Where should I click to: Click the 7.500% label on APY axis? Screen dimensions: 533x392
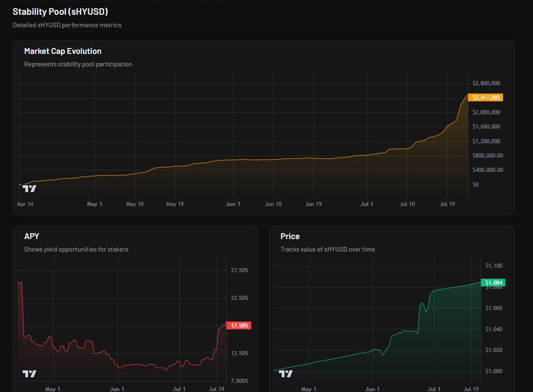(239, 381)
